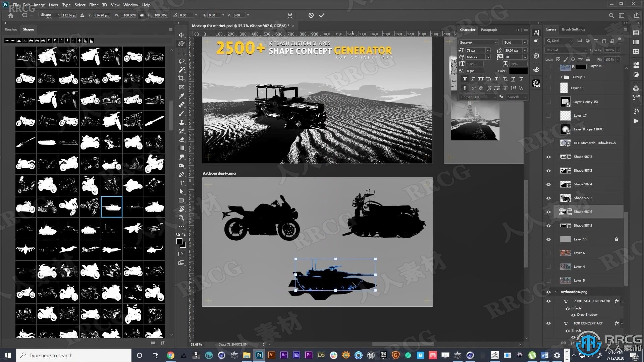Open the Layer menu
The height and width of the screenshot is (362, 644).
click(53, 5)
